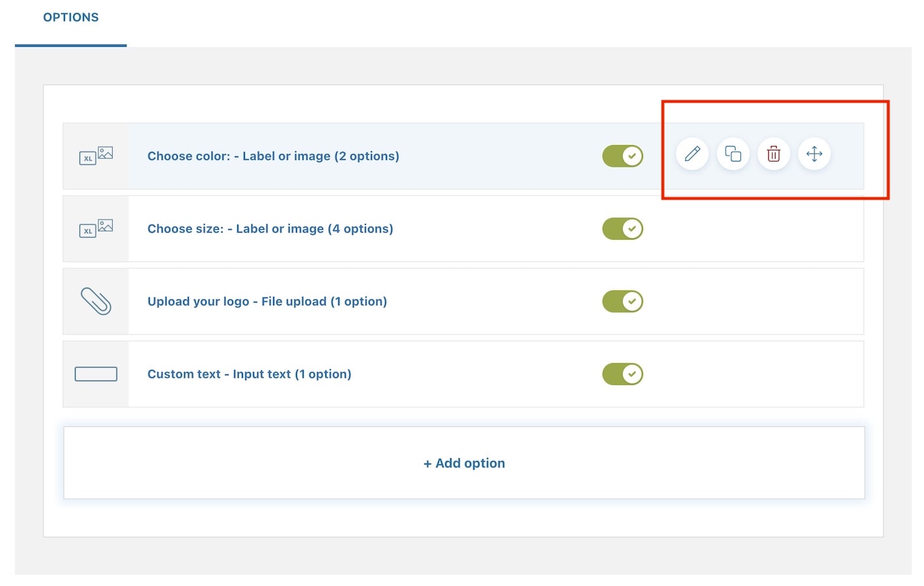
Task: Click the label-image icon beside Choose size
Action: click(x=96, y=229)
